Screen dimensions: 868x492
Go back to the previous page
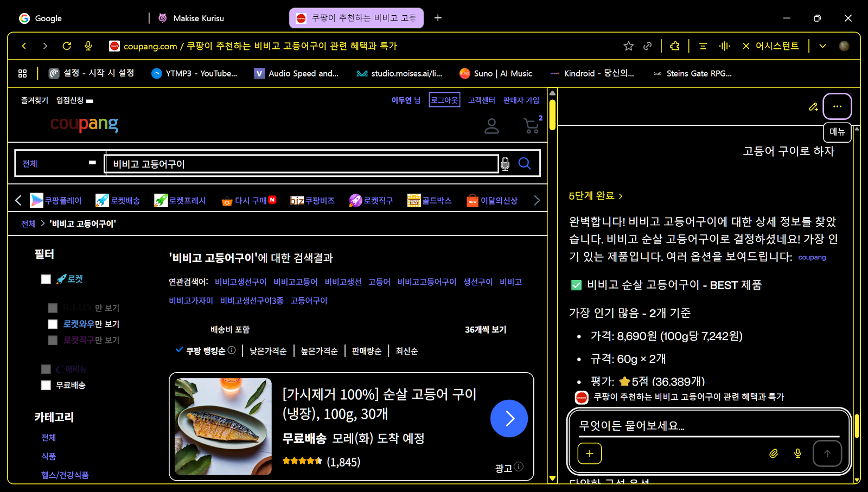[x=24, y=46]
